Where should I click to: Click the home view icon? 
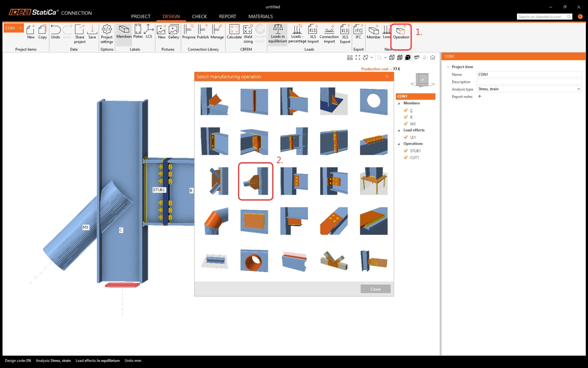[x=432, y=57]
